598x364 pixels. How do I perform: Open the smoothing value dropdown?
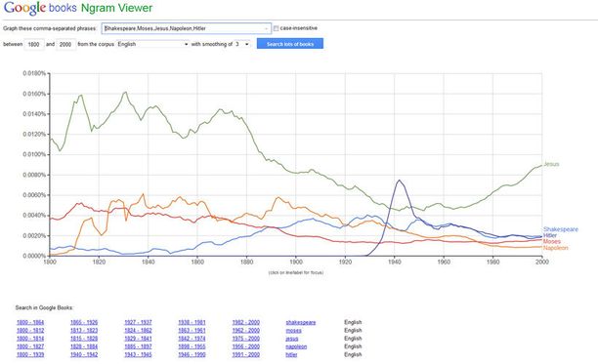point(242,44)
